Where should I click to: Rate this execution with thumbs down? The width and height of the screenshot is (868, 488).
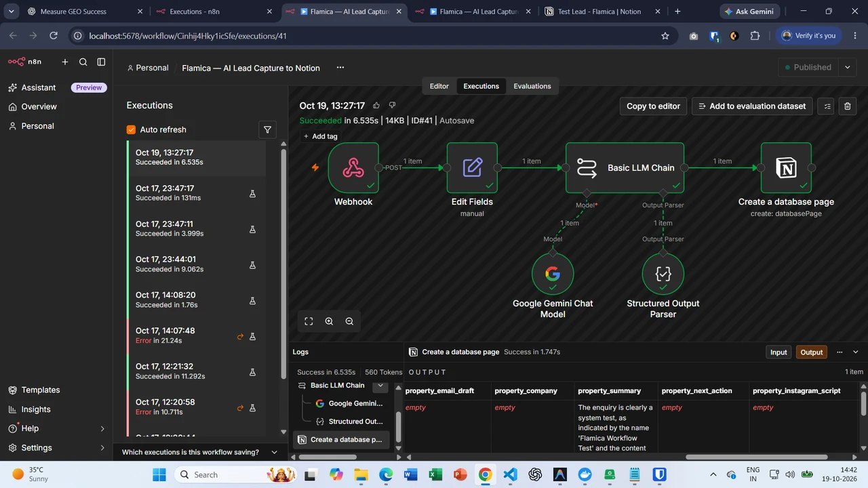point(392,106)
